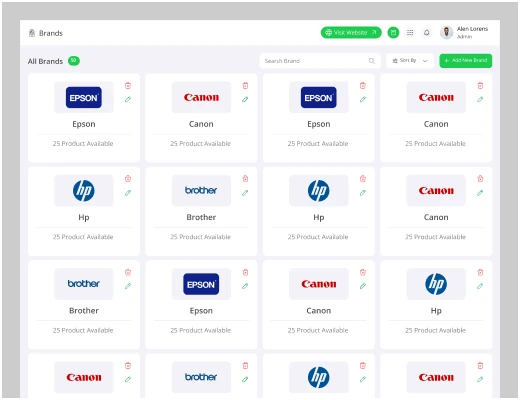Delete the second Epson card in top row
520x400 pixels.
363,86
